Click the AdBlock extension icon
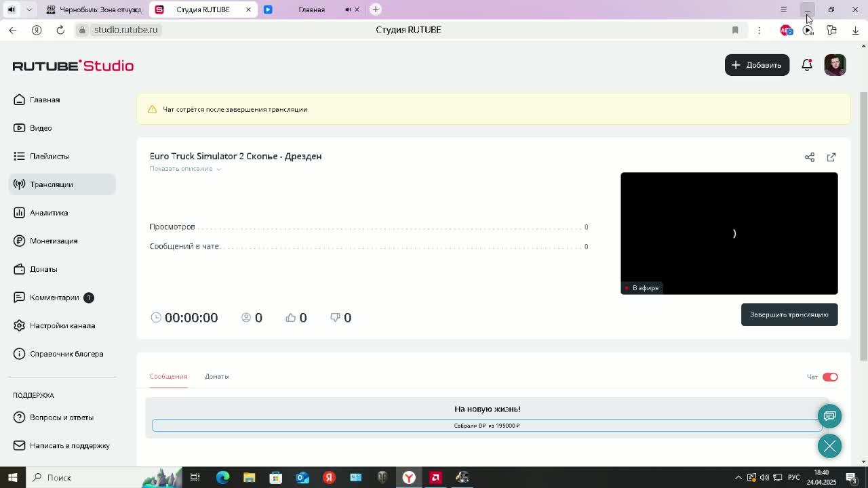The height and width of the screenshot is (488, 868). [x=786, y=30]
